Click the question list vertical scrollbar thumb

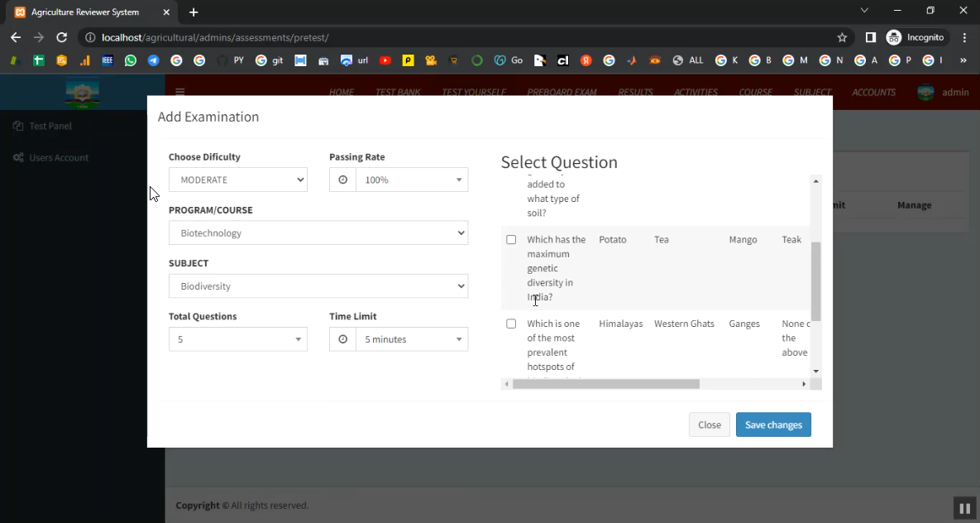tap(815, 281)
